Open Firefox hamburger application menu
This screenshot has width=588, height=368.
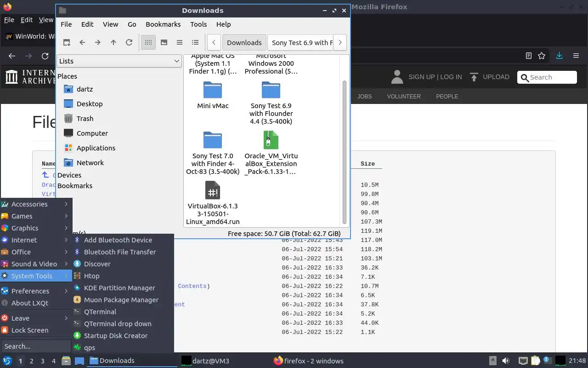576,56
